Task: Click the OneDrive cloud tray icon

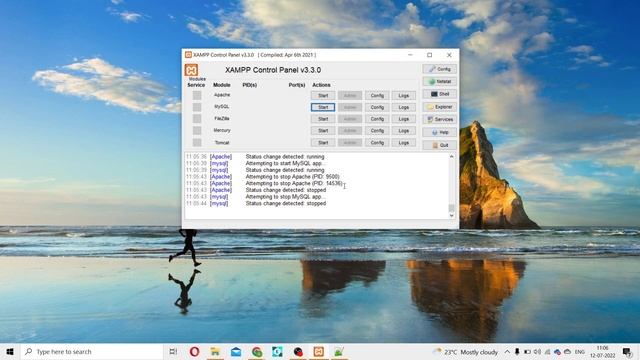Action: [x=567, y=352]
